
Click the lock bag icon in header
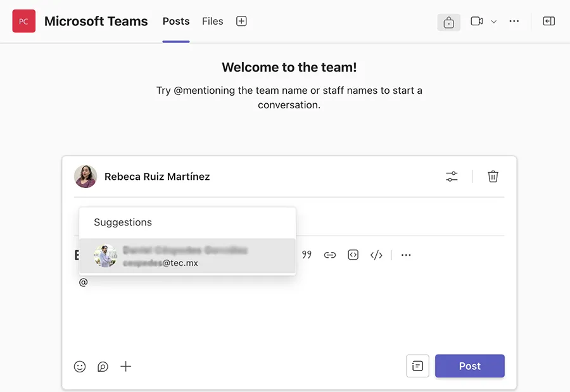pyautogui.click(x=448, y=22)
